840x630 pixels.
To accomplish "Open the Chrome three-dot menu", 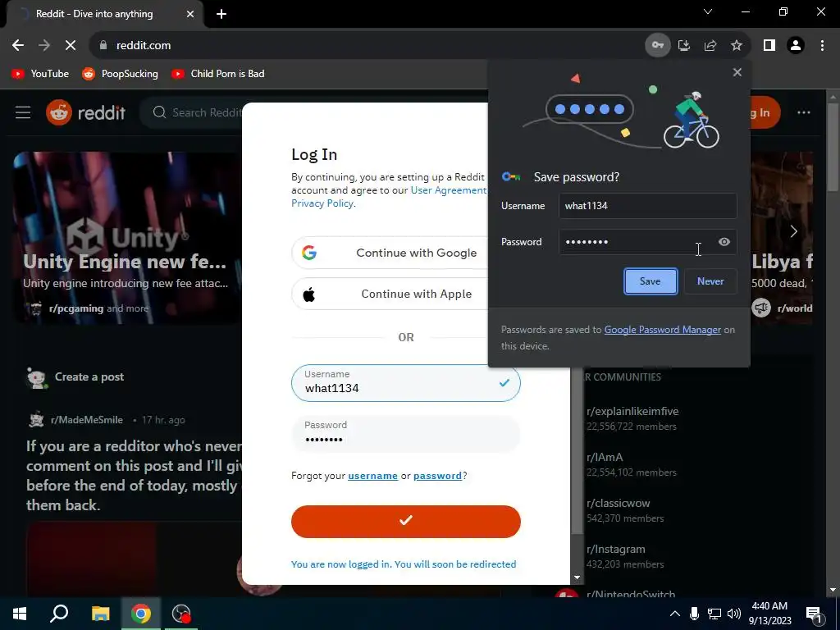I will pos(822,46).
